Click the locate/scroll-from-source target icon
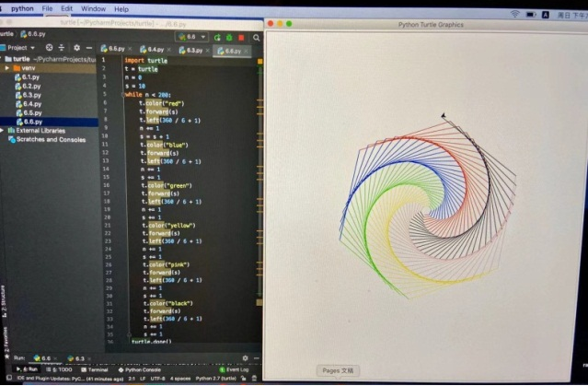The width and height of the screenshot is (588, 386). [51, 48]
